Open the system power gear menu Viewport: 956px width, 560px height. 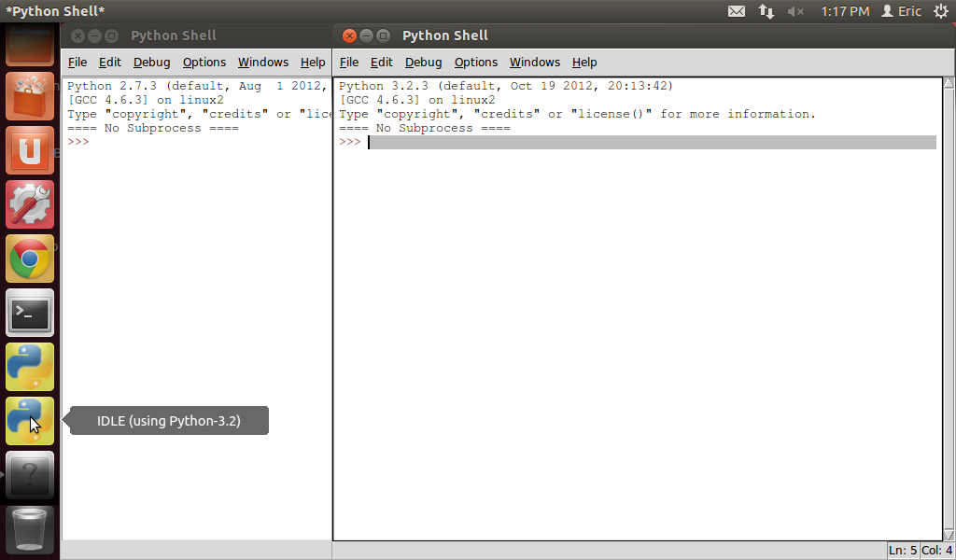coord(941,11)
